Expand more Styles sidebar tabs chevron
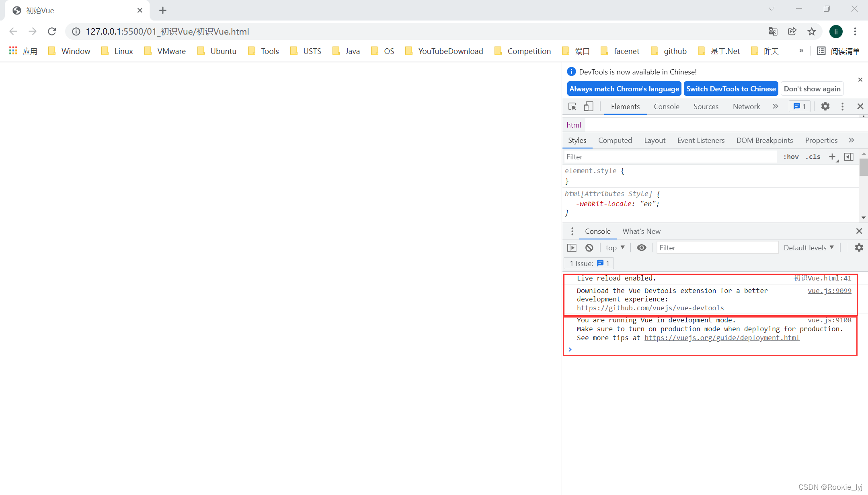Image resolution: width=868 pixels, height=495 pixels. click(x=851, y=140)
